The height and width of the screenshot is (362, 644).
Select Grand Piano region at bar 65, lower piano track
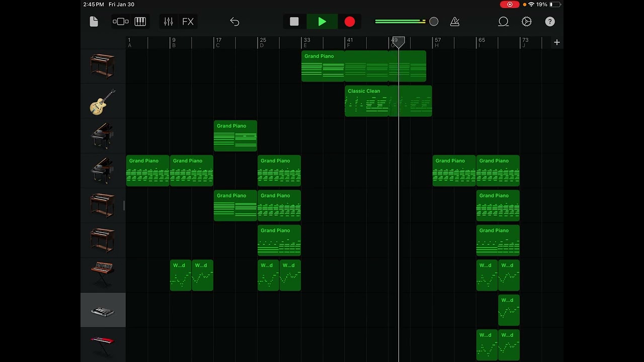pos(498,170)
